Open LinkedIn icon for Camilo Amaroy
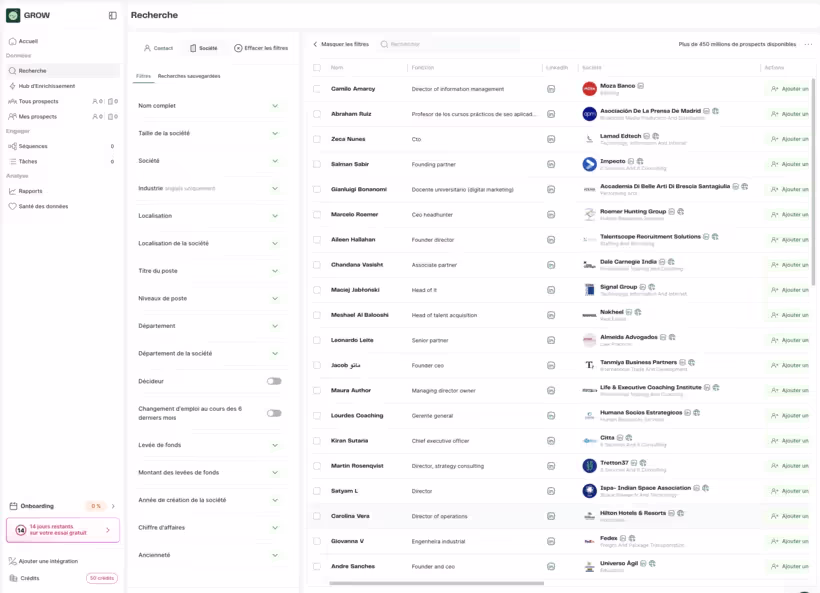The image size is (820, 593). [551, 89]
